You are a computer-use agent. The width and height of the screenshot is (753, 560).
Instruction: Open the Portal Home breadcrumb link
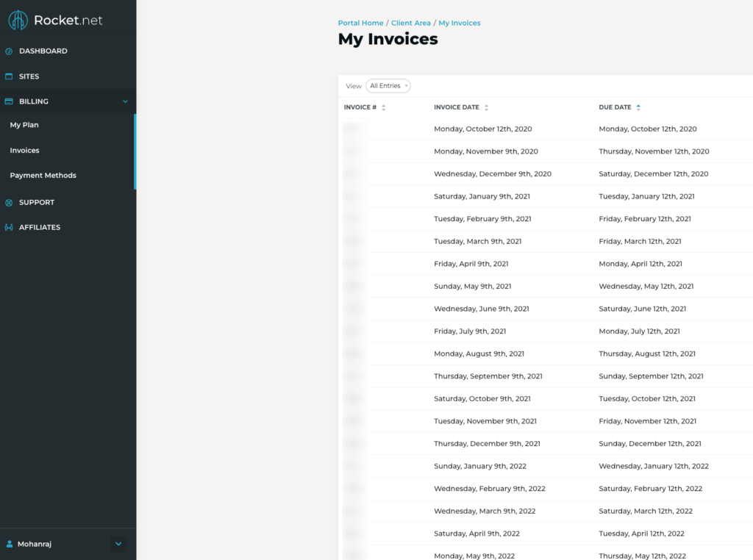click(x=360, y=23)
